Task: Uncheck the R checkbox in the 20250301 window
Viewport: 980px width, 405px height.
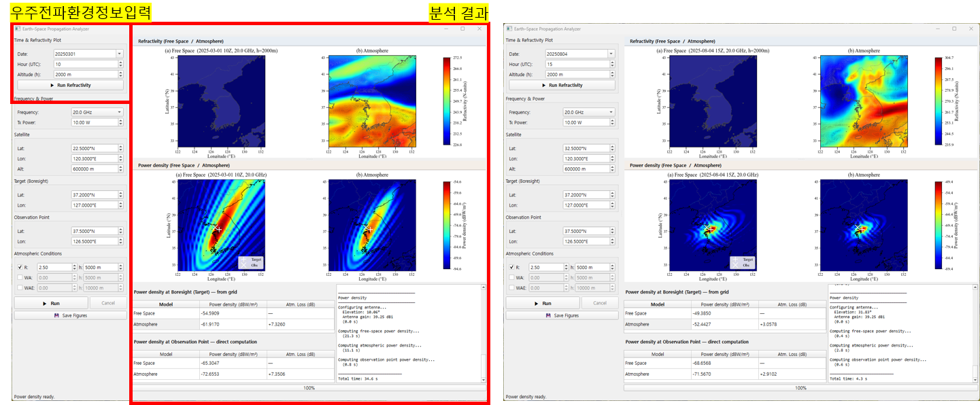Action: pyautogui.click(x=18, y=267)
